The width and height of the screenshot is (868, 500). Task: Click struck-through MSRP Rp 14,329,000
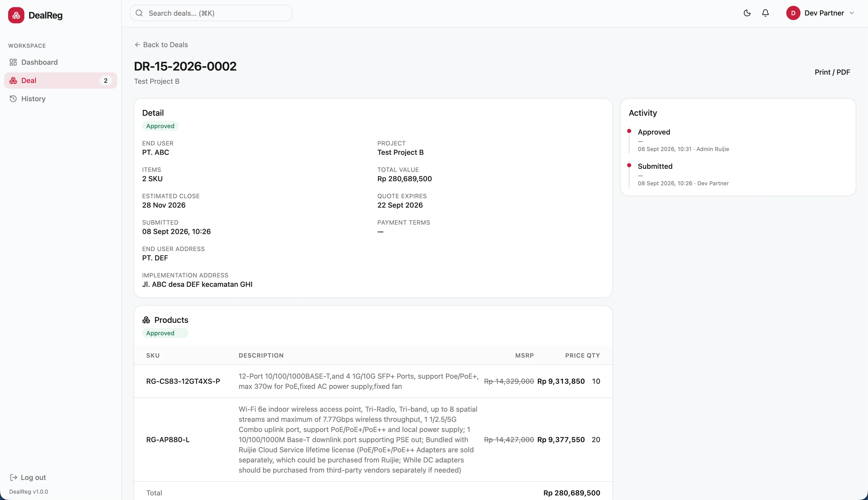[x=509, y=381]
